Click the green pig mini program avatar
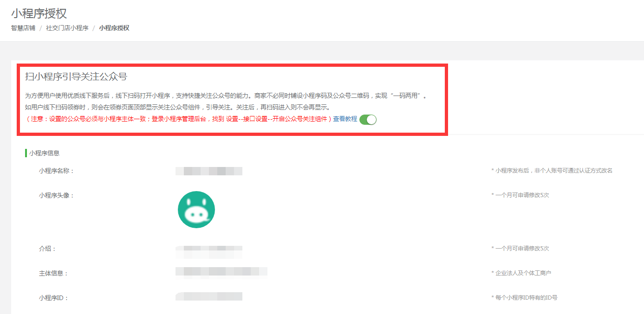The height and width of the screenshot is (314, 644). 196,210
